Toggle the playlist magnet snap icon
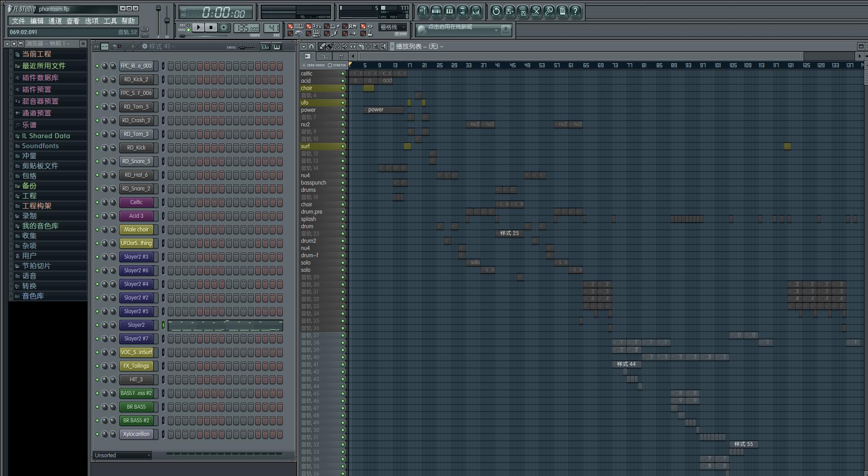 tap(311, 46)
